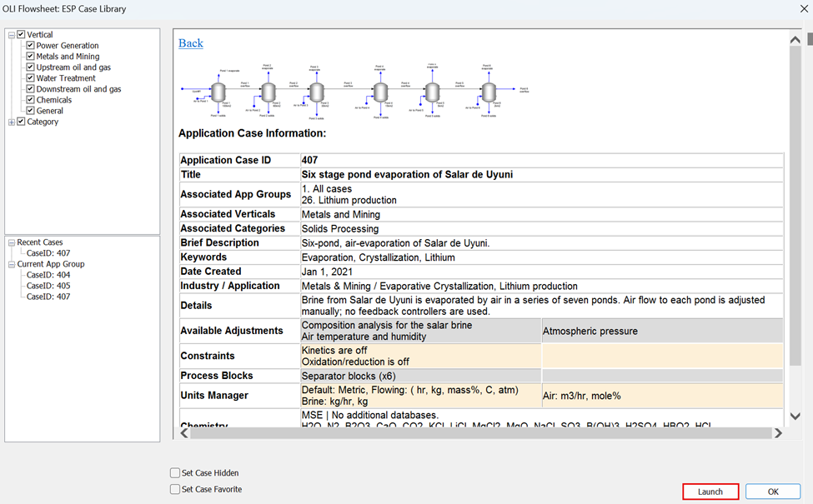The width and height of the screenshot is (813, 504).
Task: Click the Back link above the flowsheet preview
Action: 190,42
